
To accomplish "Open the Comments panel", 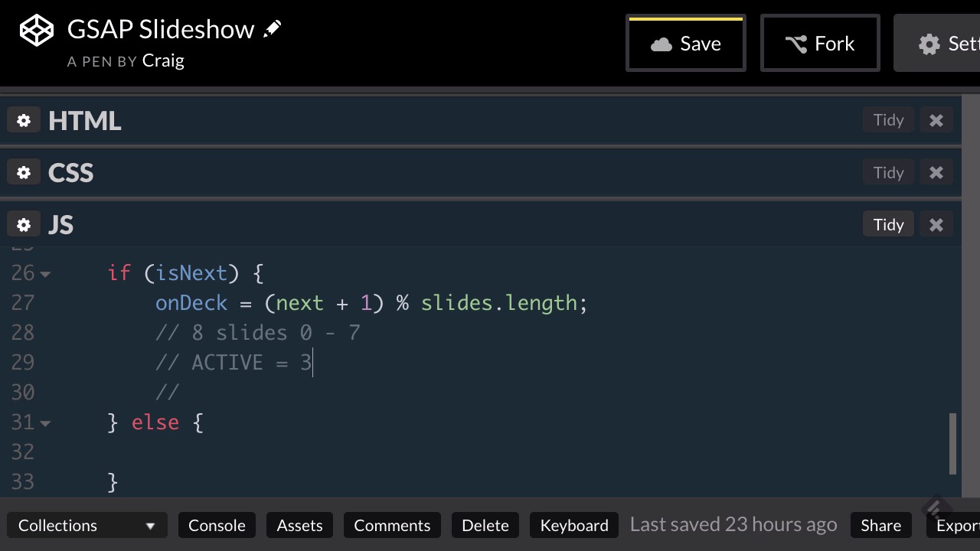I will tap(392, 525).
